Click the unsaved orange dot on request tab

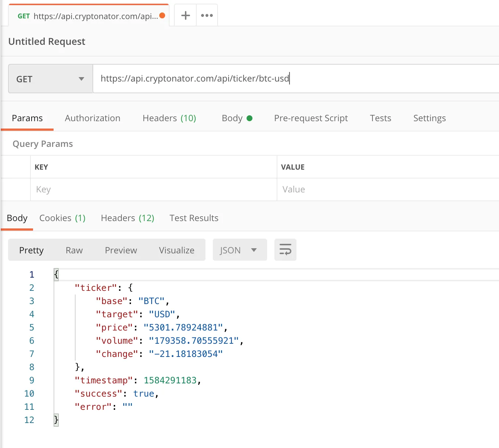[x=162, y=15]
